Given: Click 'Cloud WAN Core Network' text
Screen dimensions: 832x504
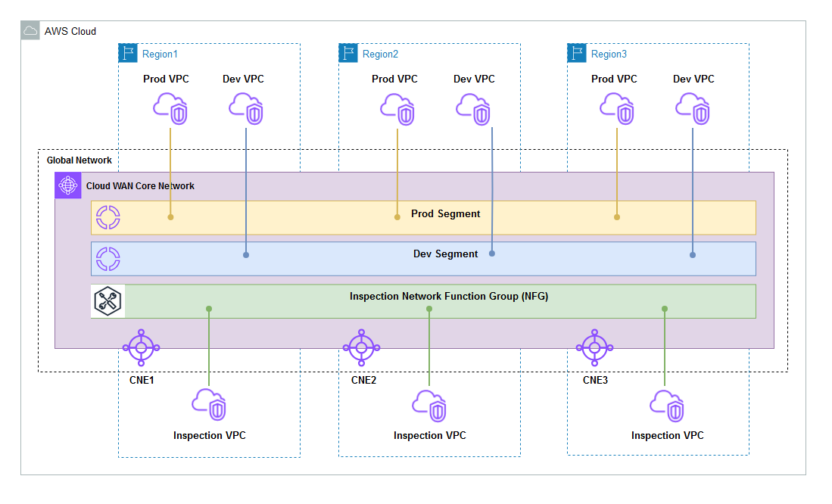Looking at the screenshot, I should 140,185.
